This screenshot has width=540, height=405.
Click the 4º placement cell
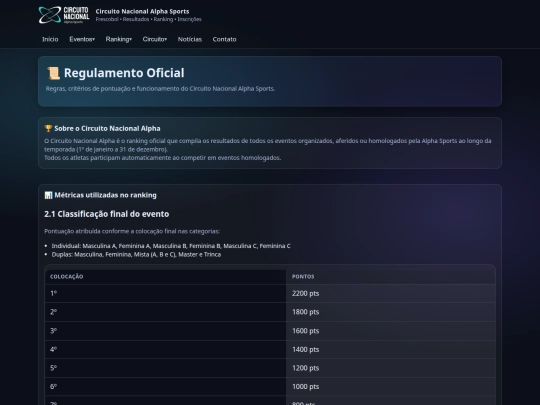point(165,350)
